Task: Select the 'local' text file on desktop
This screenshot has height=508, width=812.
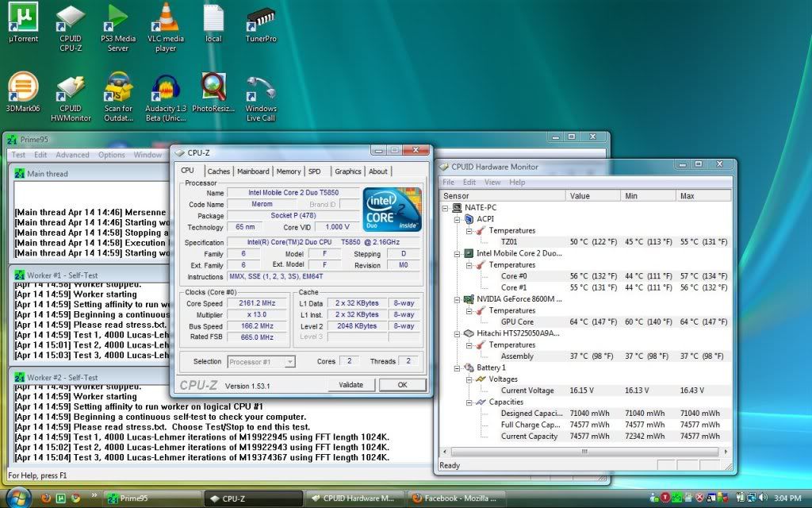Action: pos(213,23)
